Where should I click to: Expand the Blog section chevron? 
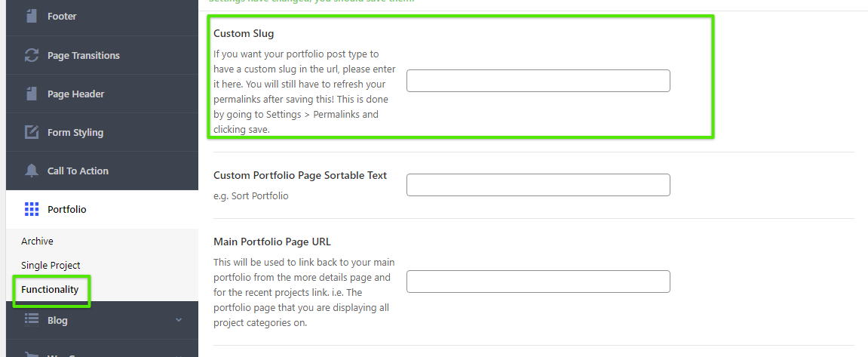tap(179, 320)
